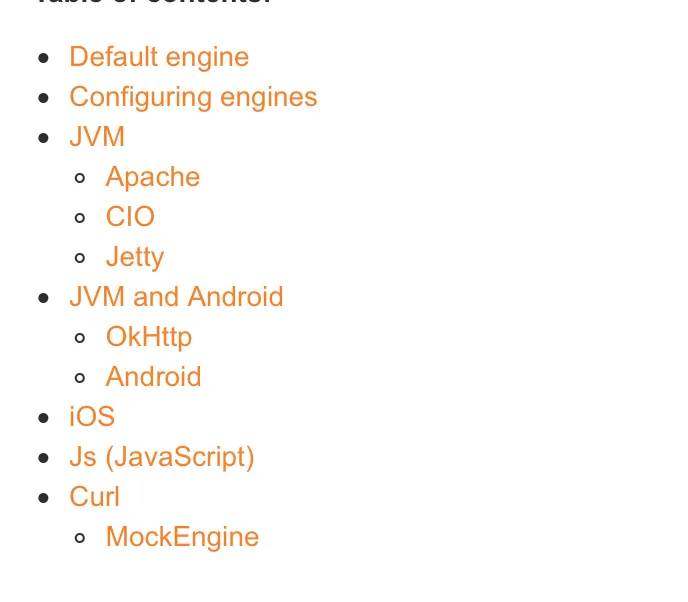
Task: Open the Js (JavaScript) link
Action: point(162,457)
